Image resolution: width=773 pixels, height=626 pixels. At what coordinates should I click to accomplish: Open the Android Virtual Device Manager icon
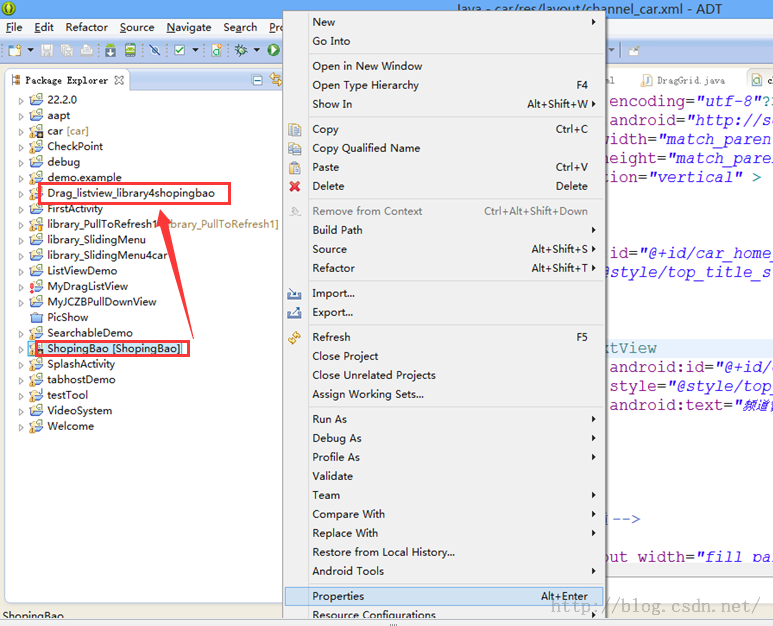click(x=129, y=50)
